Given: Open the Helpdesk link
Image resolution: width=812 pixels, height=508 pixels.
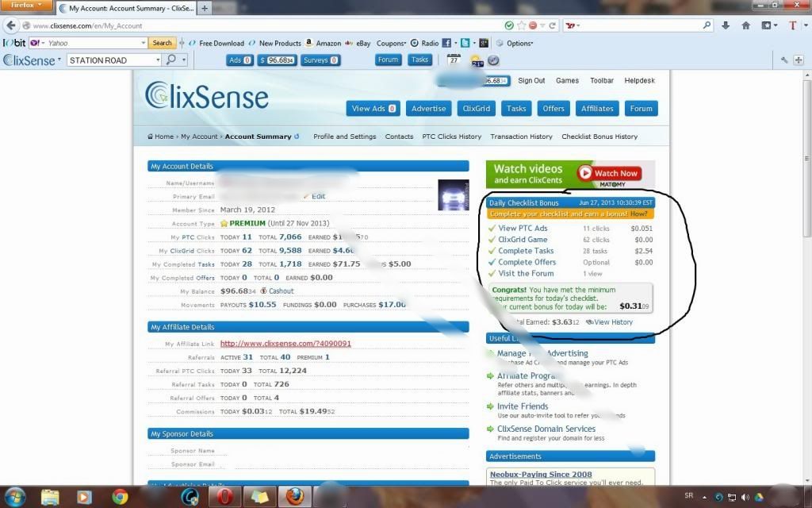Looking at the screenshot, I should click(640, 80).
